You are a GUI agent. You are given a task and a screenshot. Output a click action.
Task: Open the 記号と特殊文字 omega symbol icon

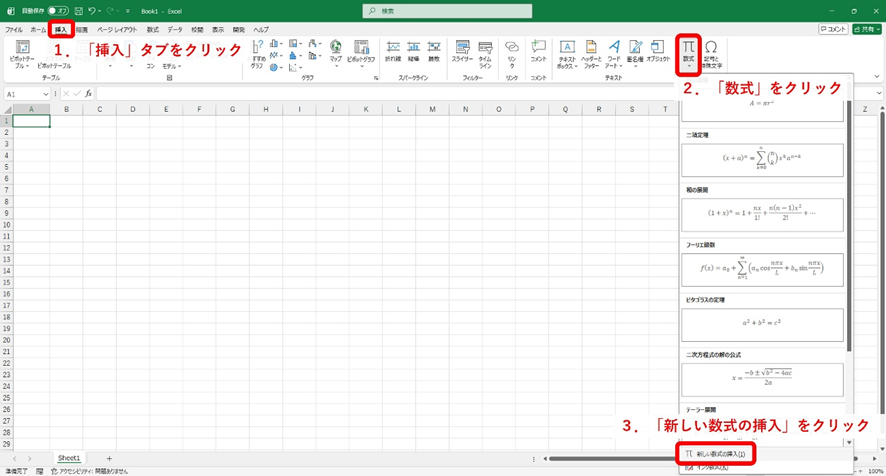point(711,50)
